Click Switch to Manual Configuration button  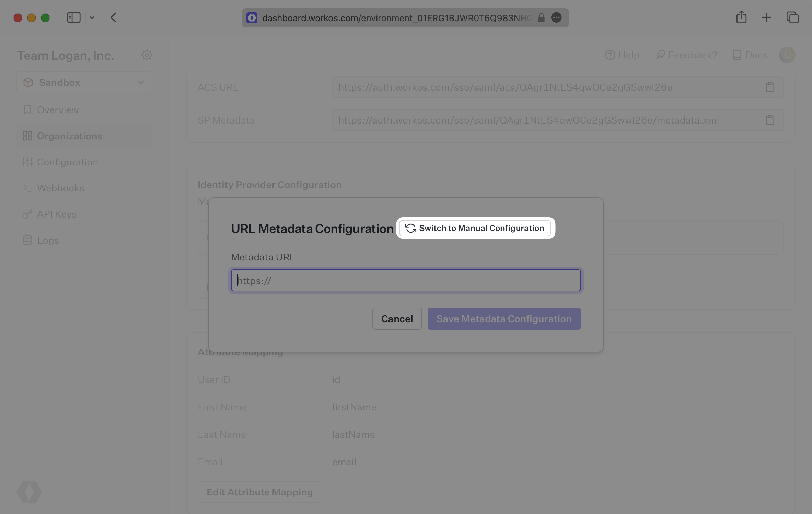pyautogui.click(x=475, y=228)
